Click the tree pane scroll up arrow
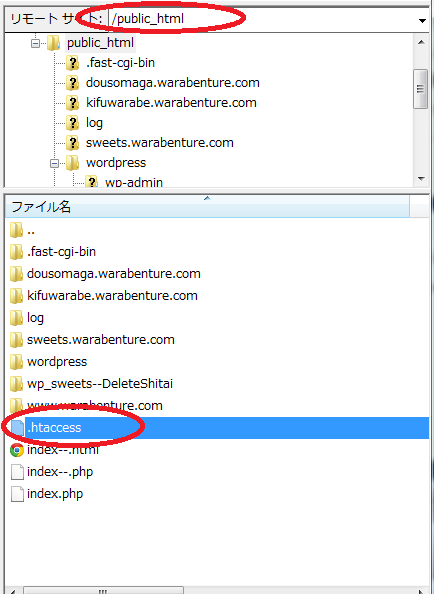Screen dimensions: 434x594 coord(421,42)
